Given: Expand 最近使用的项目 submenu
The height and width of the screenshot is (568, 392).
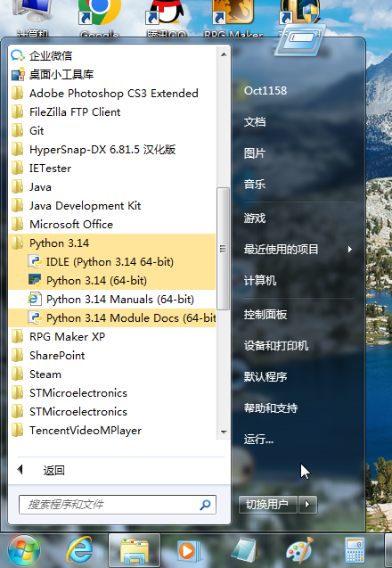Looking at the screenshot, I should pyautogui.click(x=298, y=250).
